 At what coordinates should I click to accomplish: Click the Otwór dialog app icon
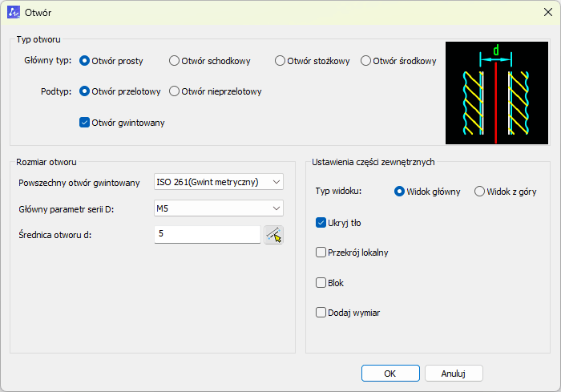click(14, 13)
